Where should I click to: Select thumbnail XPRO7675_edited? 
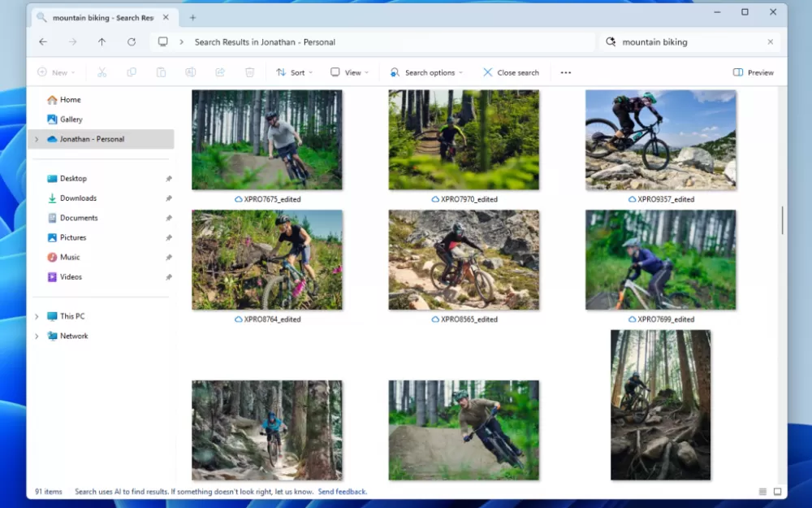(266, 140)
